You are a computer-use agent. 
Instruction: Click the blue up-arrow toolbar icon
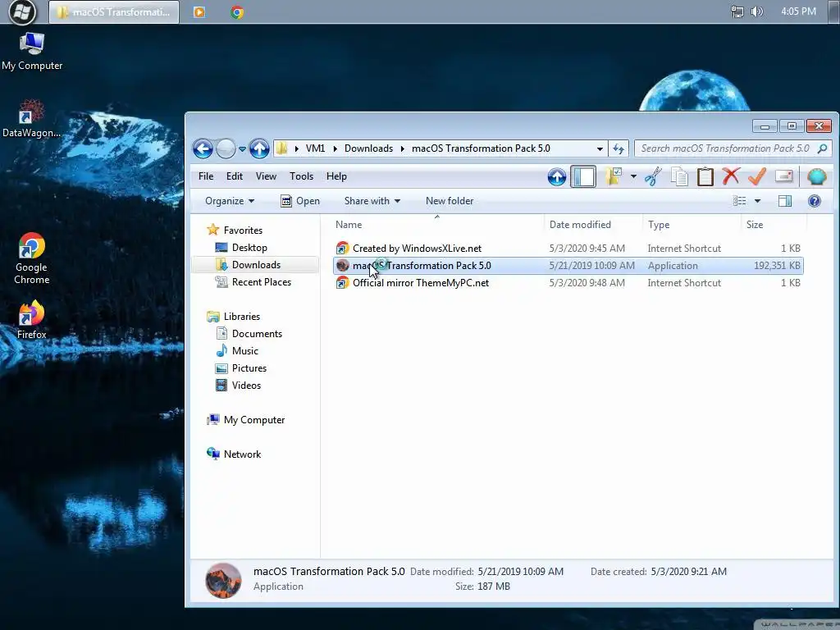[557, 176]
